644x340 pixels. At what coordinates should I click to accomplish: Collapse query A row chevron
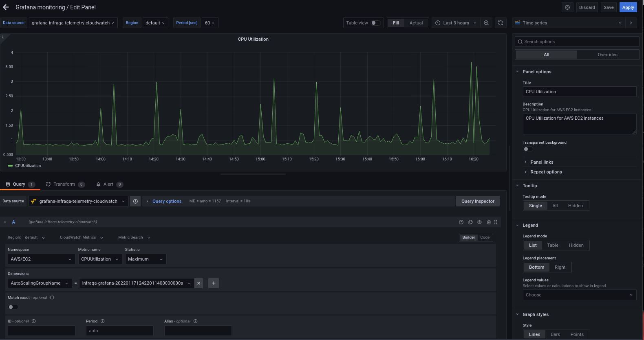pyautogui.click(x=5, y=222)
